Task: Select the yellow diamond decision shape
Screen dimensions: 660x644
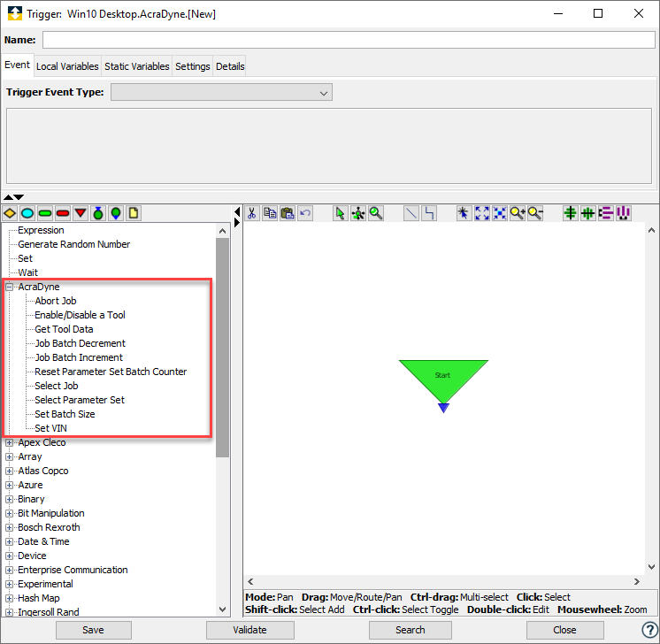Action: pyautogui.click(x=10, y=213)
